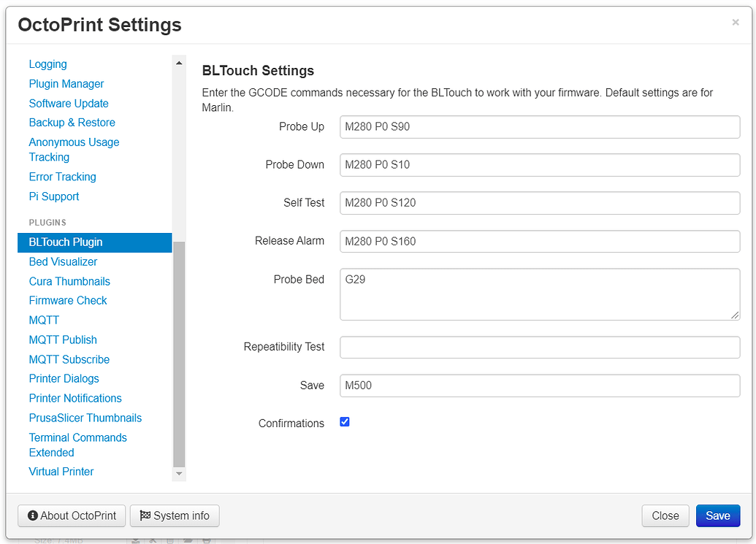
Task: Click the sidebar scrollbar up arrow
Action: [179, 62]
